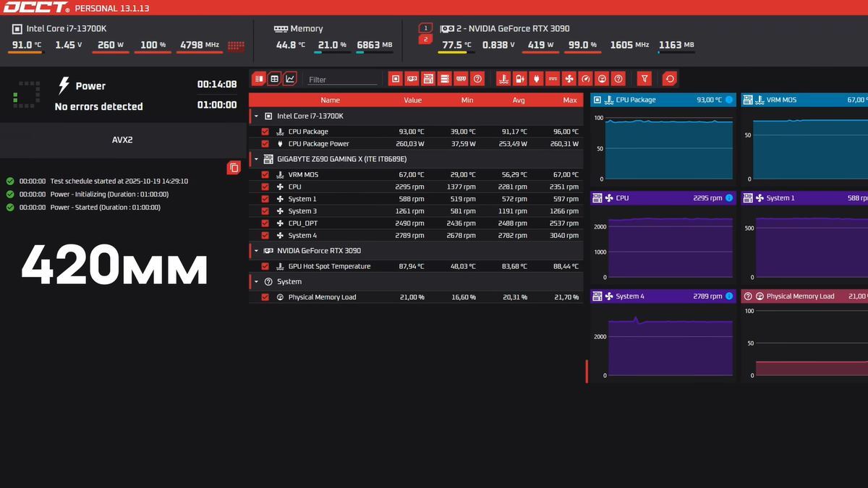Uncheck the System 3 fan checkbox

[265, 211]
